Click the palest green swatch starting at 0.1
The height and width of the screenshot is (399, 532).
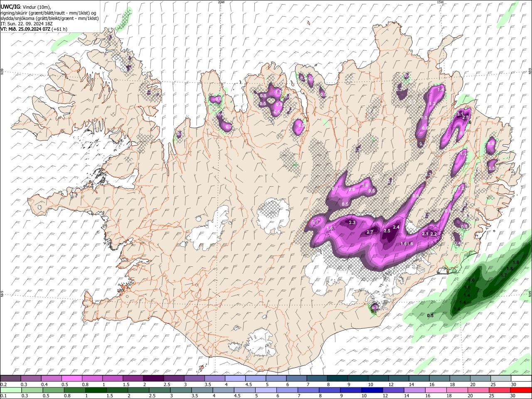pyautogui.click(x=11, y=390)
